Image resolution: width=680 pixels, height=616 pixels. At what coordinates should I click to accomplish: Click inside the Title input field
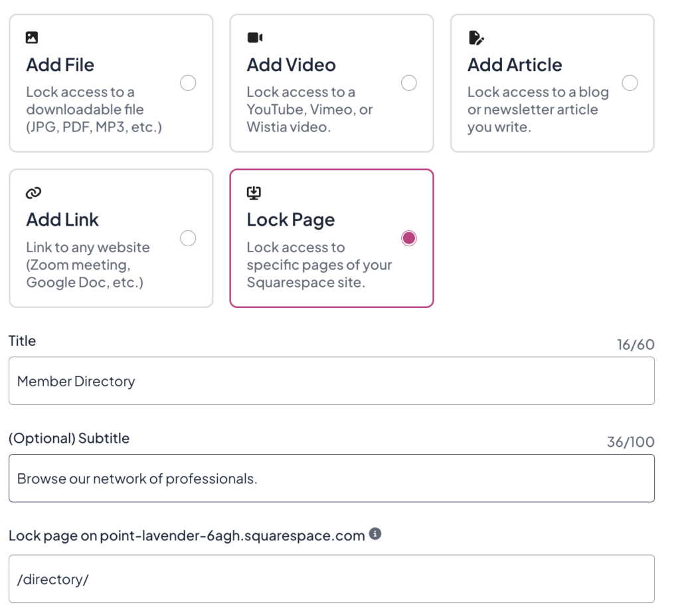(x=332, y=380)
